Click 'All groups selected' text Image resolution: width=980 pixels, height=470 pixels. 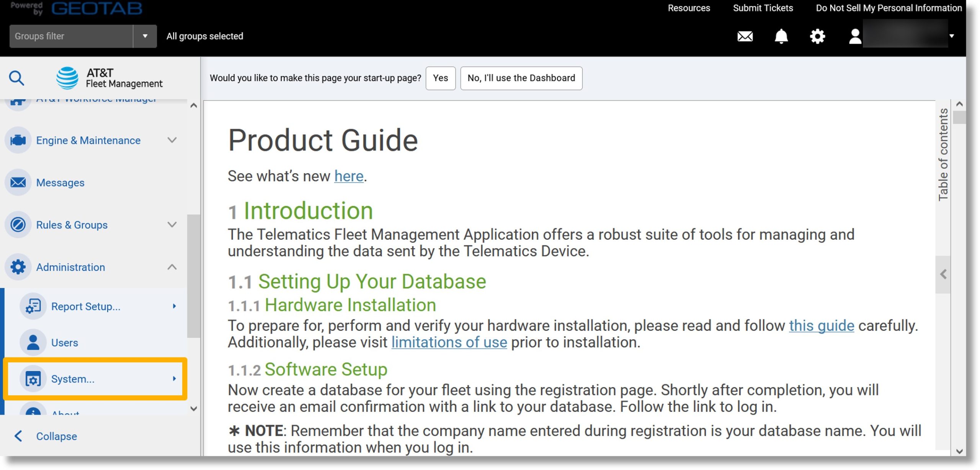[204, 36]
